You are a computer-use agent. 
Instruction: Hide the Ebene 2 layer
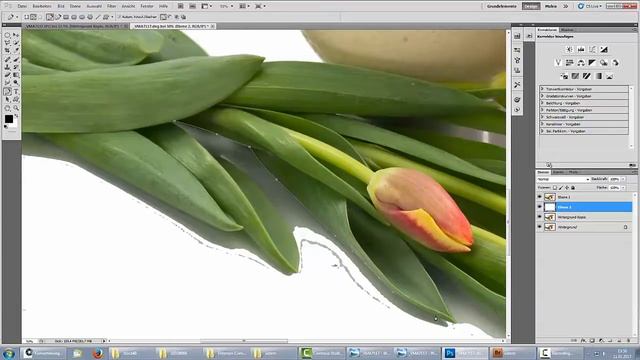[539, 207]
